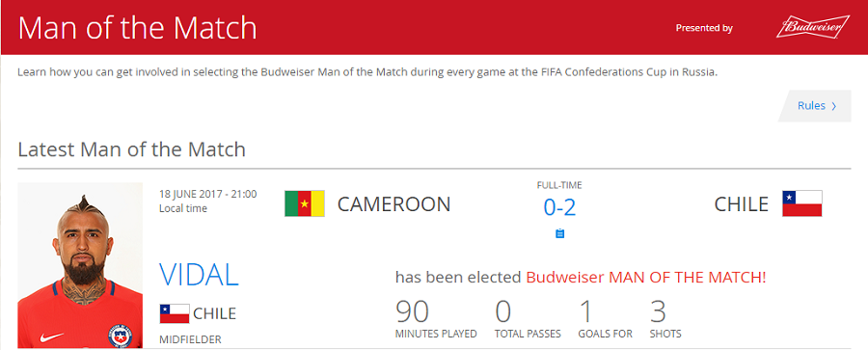
Task: Click the small Chile flag under Vidal
Action: 175,313
